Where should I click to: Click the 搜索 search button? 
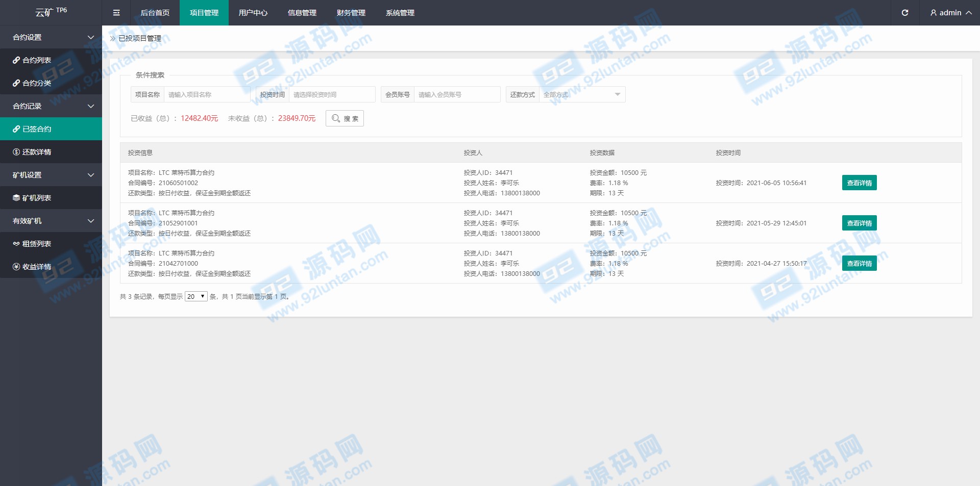(x=345, y=118)
